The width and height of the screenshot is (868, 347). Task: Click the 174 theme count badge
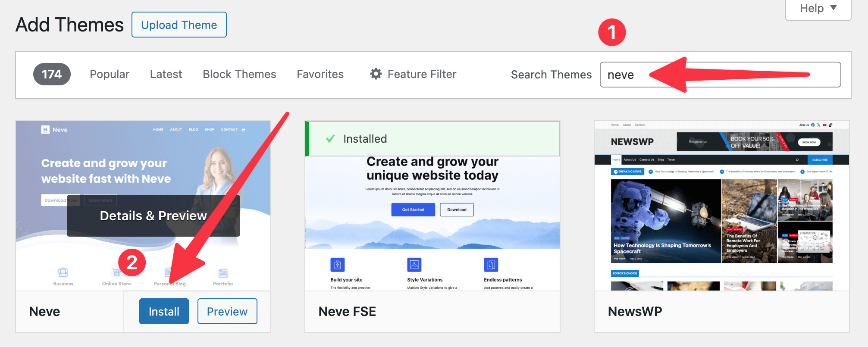[52, 74]
